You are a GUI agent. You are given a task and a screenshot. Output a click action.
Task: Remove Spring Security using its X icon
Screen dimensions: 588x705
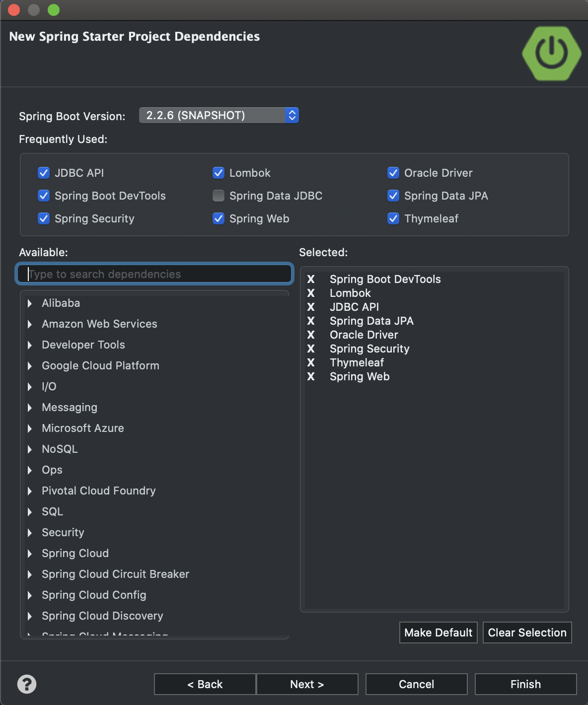[x=311, y=349]
